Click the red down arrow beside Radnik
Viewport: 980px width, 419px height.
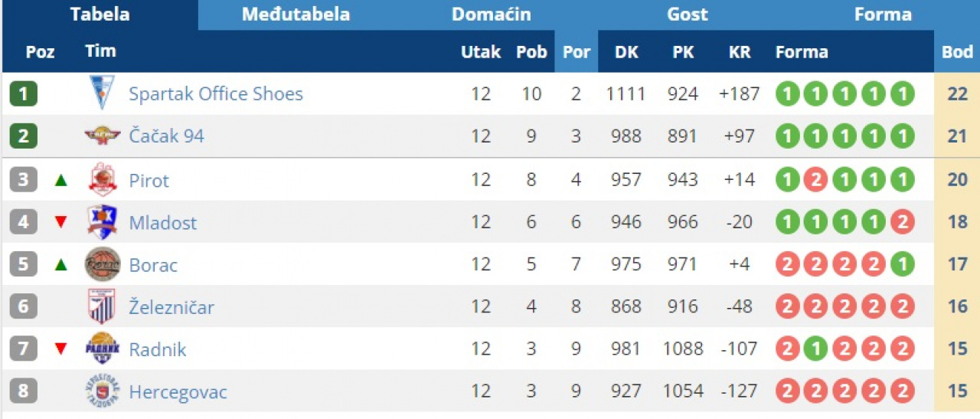(61, 350)
